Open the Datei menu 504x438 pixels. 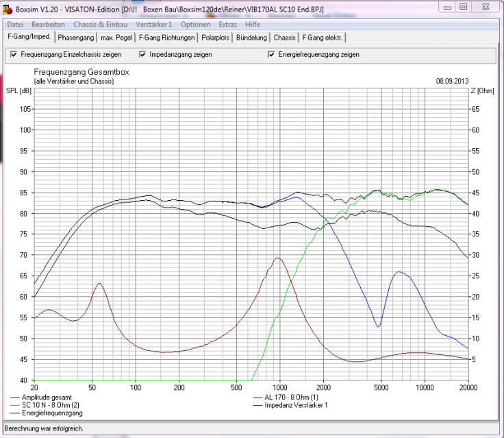(x=15, y=25)
